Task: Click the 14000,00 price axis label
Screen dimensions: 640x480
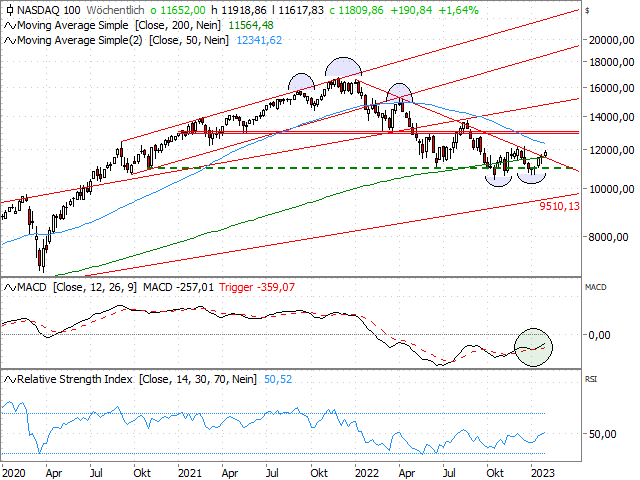Action: 611,117
